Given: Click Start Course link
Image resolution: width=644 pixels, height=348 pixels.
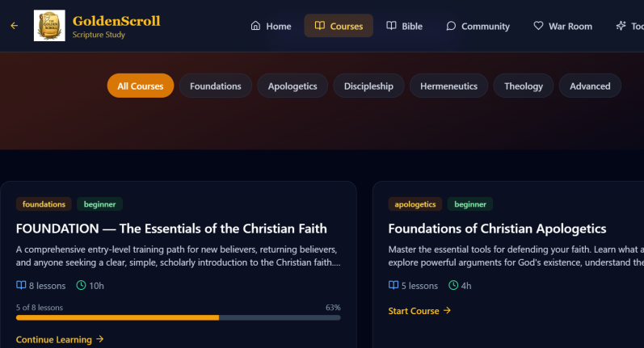Looking at the screenshot, I should [x=419, y=311].
